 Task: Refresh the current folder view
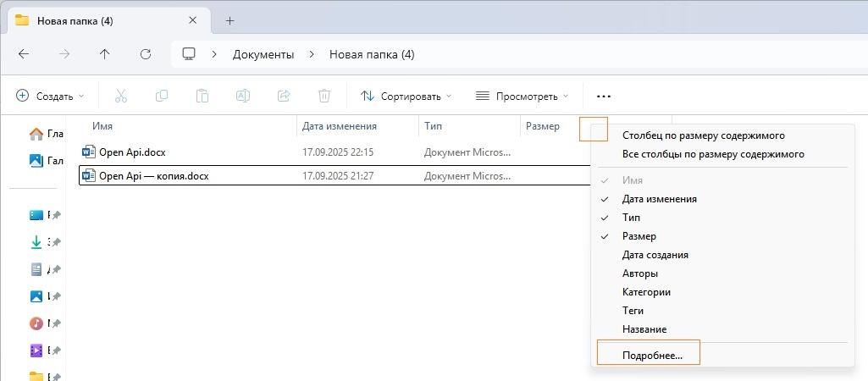pos(145,54)
